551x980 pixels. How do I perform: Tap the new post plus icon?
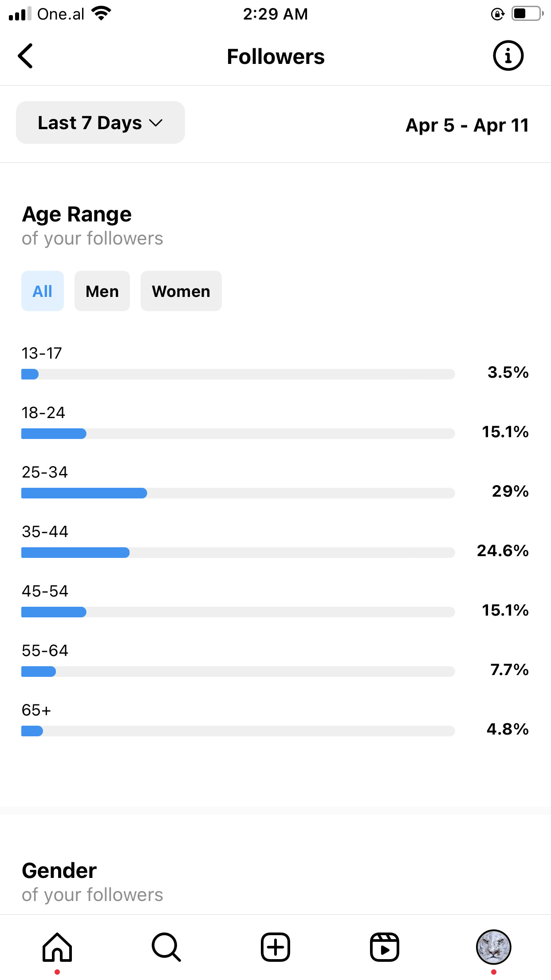[275, 947]
